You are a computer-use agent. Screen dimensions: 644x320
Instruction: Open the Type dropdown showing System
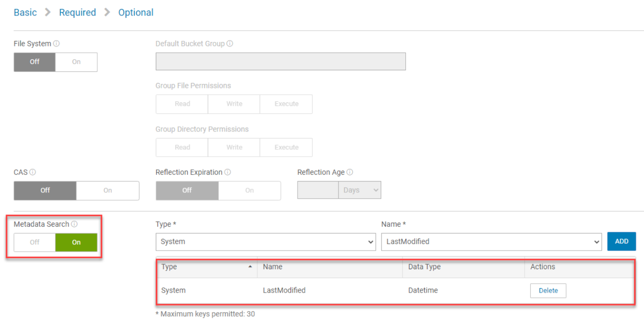coord(266,242)
